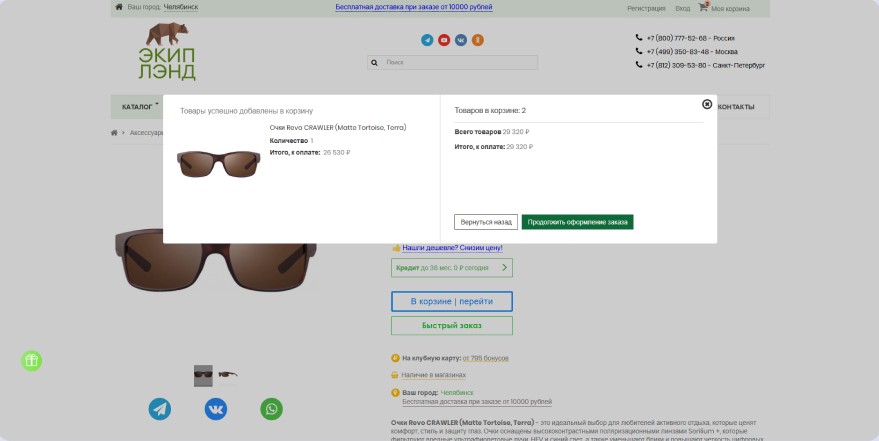The height and width of the screenshot is (441, 879).
Task: Expand the КАТАЛОГ dropdown menu
Action: [x=140, y=106]
